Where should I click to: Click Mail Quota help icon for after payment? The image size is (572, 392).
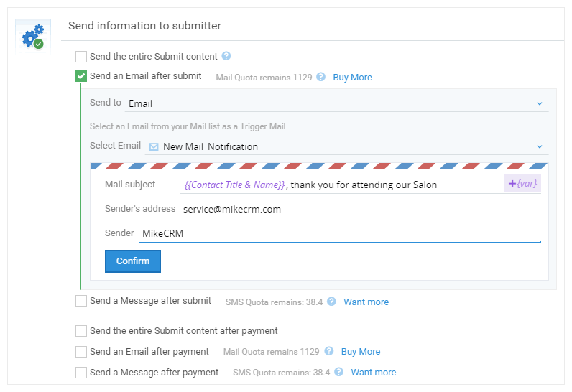point(328,351)
